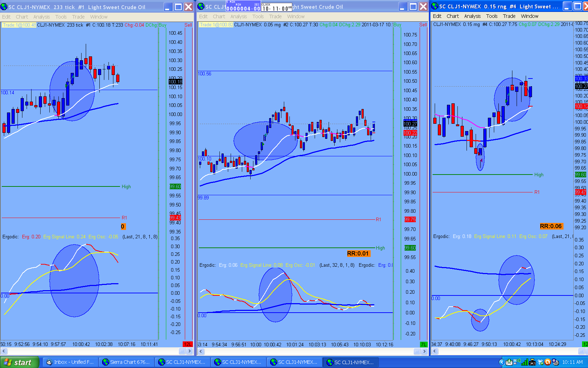
Task: Click the 99.89 horizontal line label
Action: 203,198
